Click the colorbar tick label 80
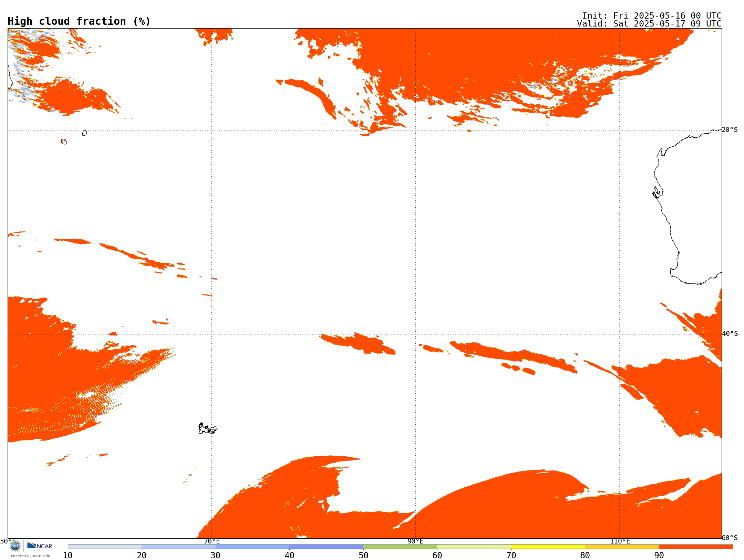The image size is (744, 560). coord(585,556)
